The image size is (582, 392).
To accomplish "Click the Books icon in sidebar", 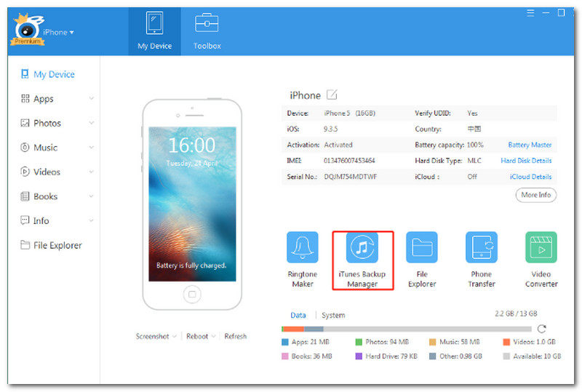I will click(x=25, y=196).
